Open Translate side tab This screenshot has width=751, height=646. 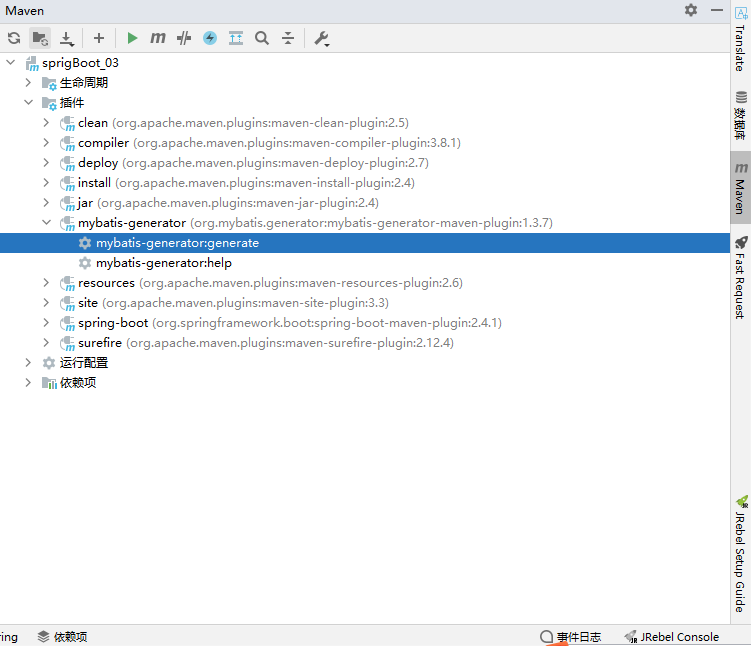click(x=740, y=40)
